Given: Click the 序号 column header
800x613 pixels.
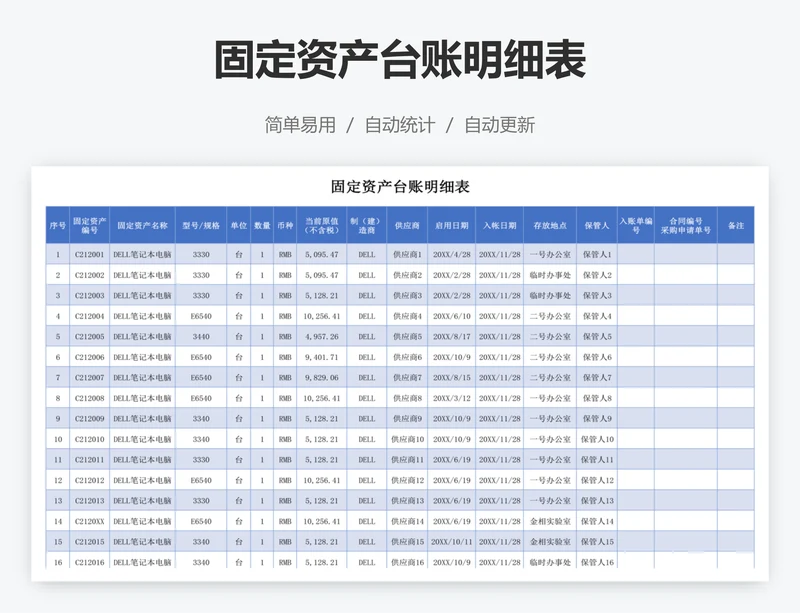Looking at the screenshot, I should click(58, 226).
